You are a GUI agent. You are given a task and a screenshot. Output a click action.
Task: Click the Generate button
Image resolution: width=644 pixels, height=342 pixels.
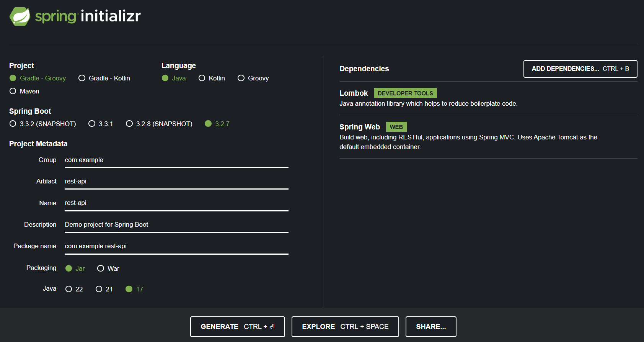click(x=238, y=327)
